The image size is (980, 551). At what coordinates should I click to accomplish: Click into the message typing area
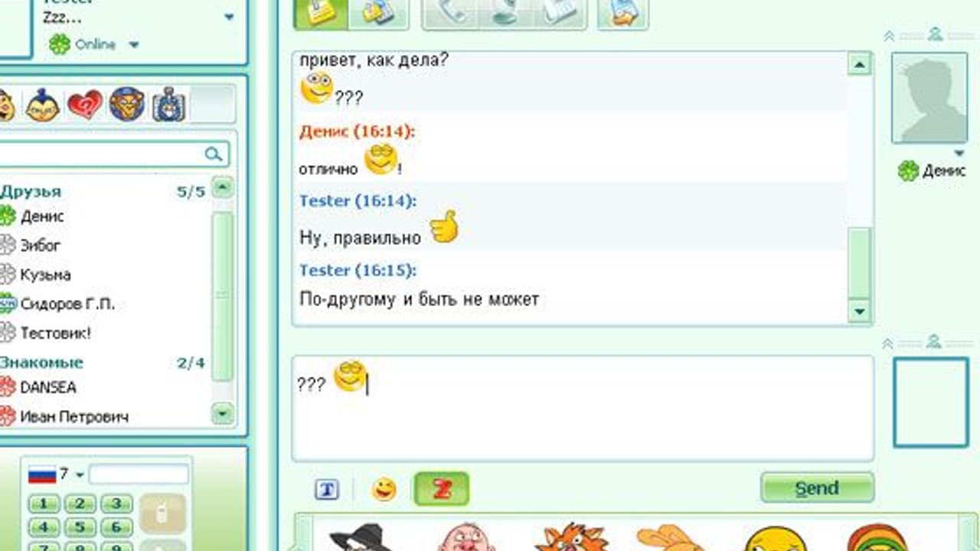click(583, 408)
